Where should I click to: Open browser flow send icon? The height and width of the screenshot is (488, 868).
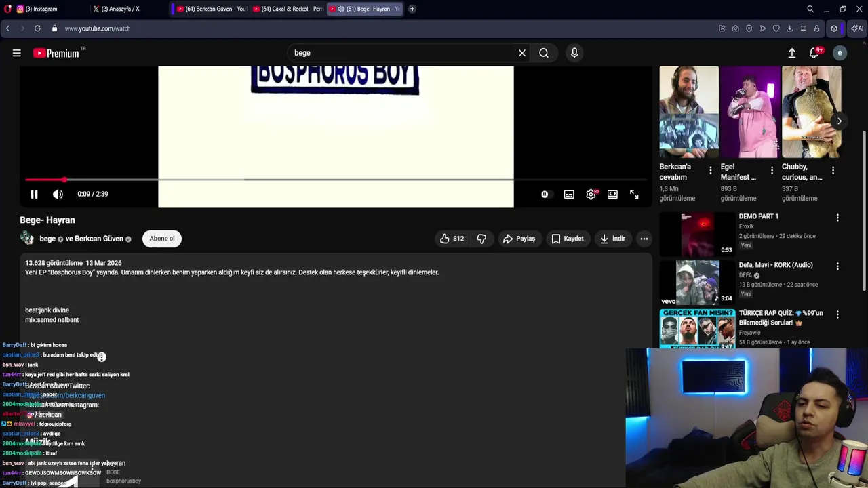coord(762,28)
